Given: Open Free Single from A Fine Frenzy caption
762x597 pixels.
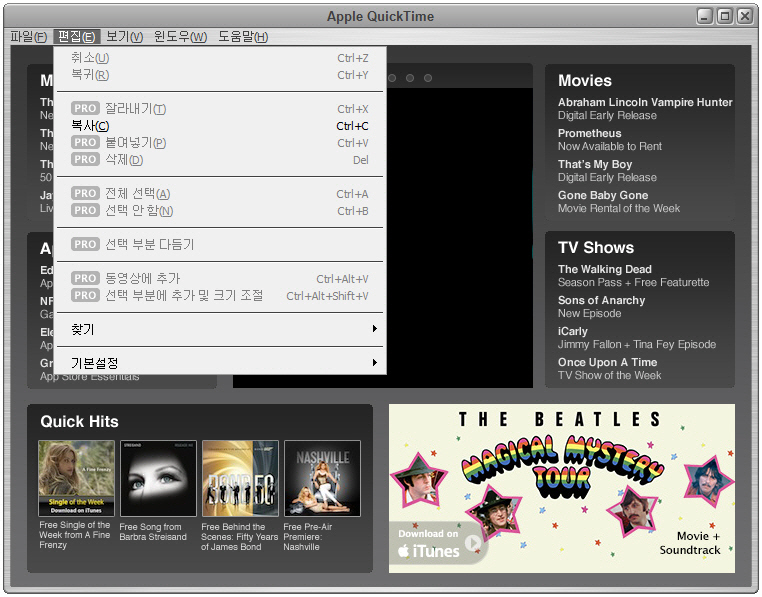Looking at the screenshot, I should [75, 535].
